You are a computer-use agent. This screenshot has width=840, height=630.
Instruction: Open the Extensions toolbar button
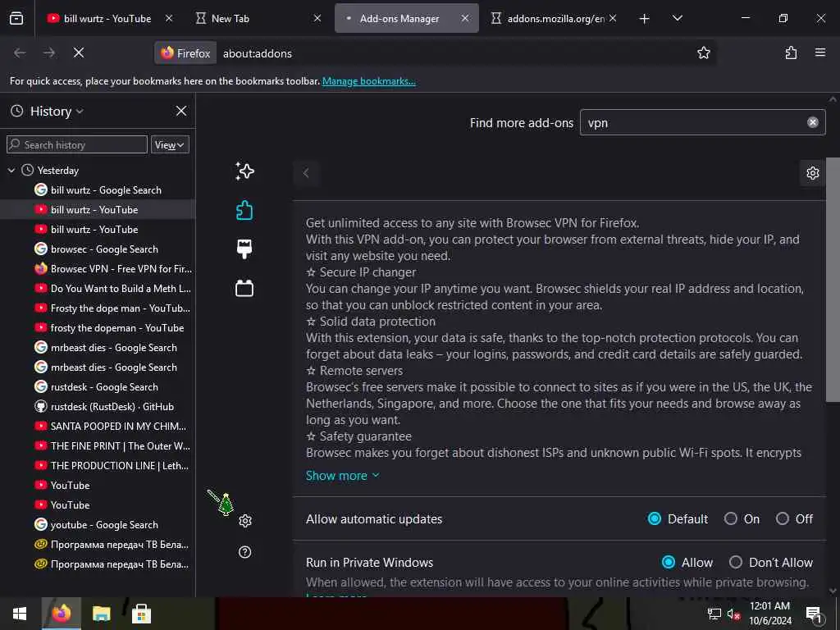[791, 53]
